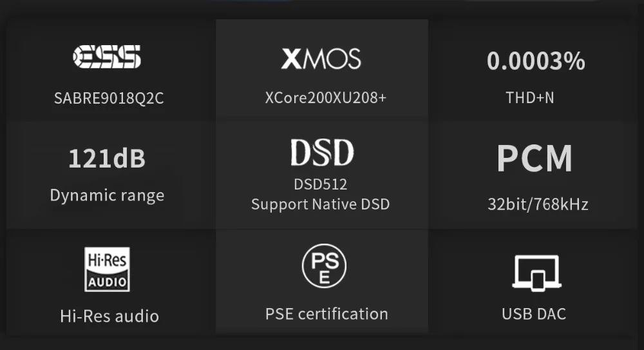Click the USB DAC caption

click(x=534, y=314)
